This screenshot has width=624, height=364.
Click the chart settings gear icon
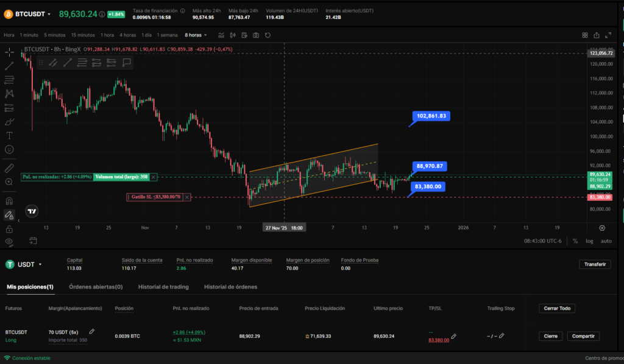[602, 228]
